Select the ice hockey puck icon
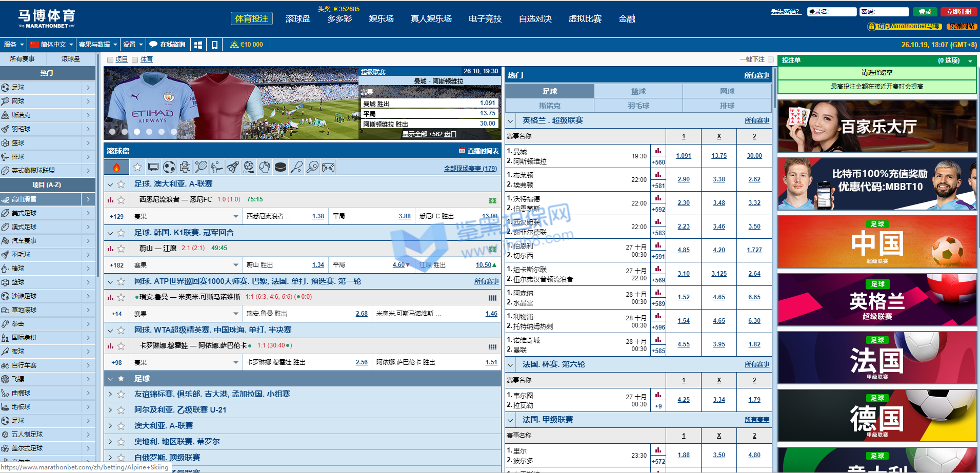The image size is (980, 473). [281, 167]
